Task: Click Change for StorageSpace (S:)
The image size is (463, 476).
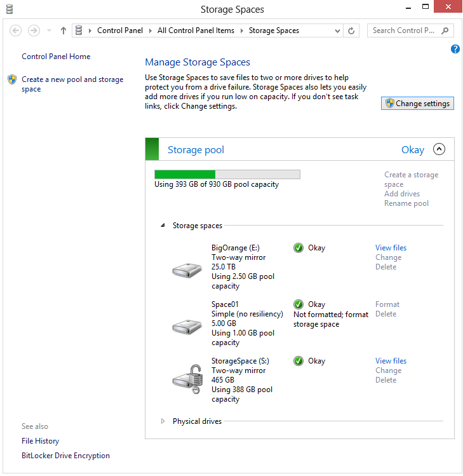Action: tap(388, 371)
